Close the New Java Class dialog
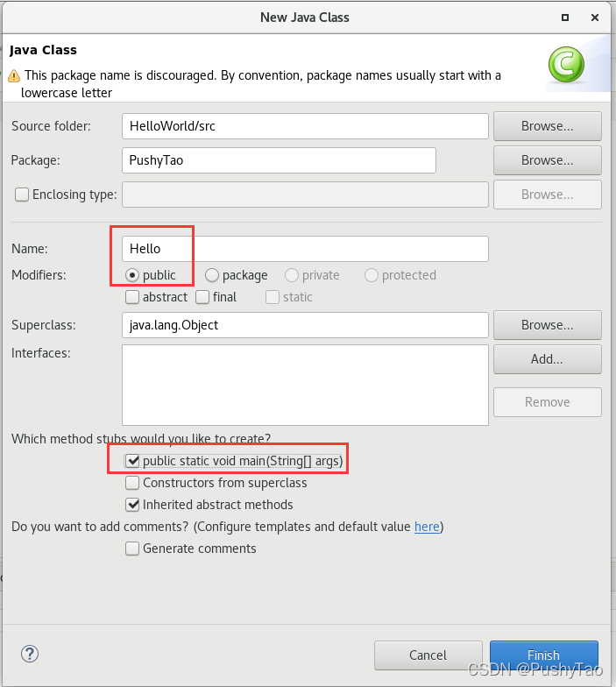The height and width of the screenshot is (687, 616). coord(594,18)
